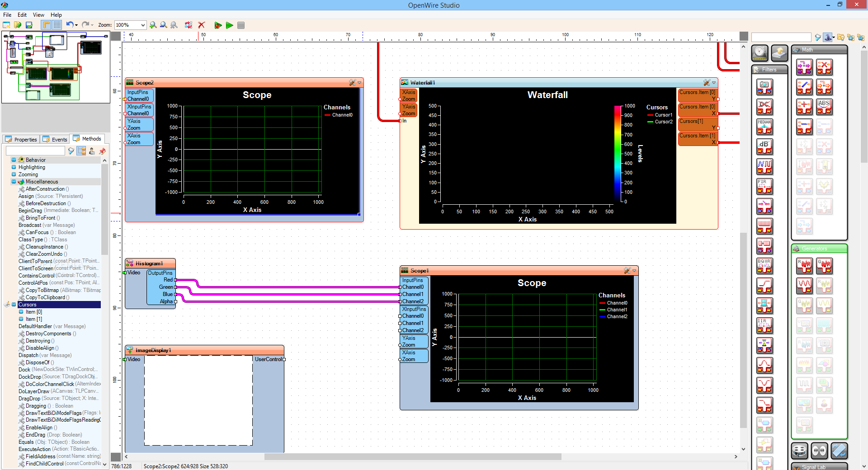The width and height of the screenshot is (868, 470).
Task: Select the dB filter component icon
Action: point(764,146)
